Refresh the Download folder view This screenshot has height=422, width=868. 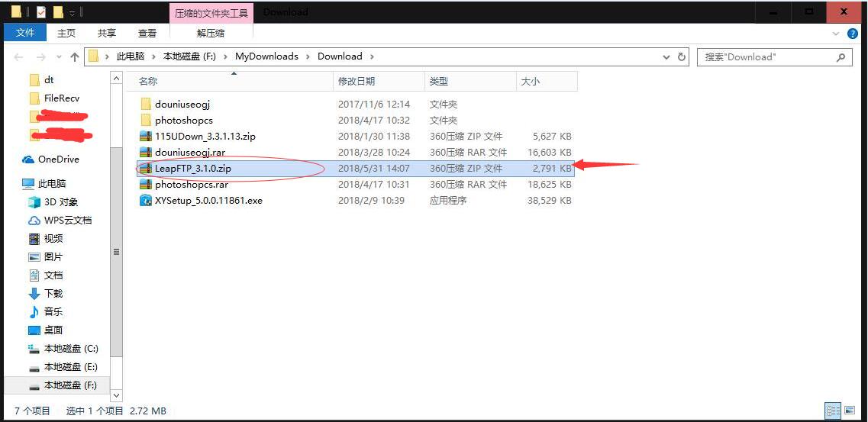682,56
